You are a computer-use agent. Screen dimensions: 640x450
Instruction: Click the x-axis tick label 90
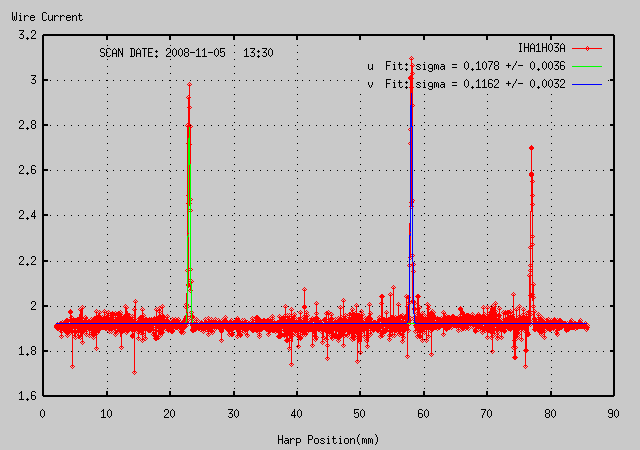[613, 414]
